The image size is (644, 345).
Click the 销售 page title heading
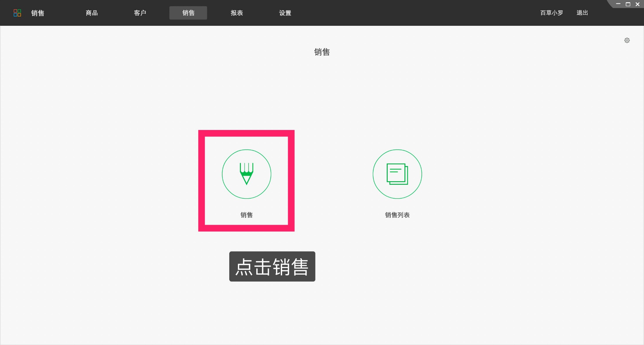click(x=322, y=52)
